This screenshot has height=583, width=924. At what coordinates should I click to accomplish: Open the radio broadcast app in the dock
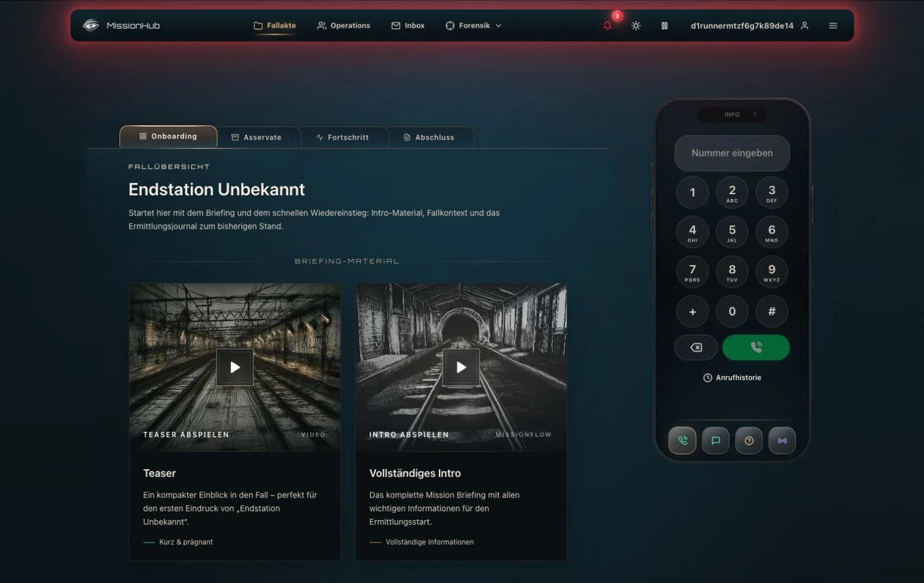[782, 440]
